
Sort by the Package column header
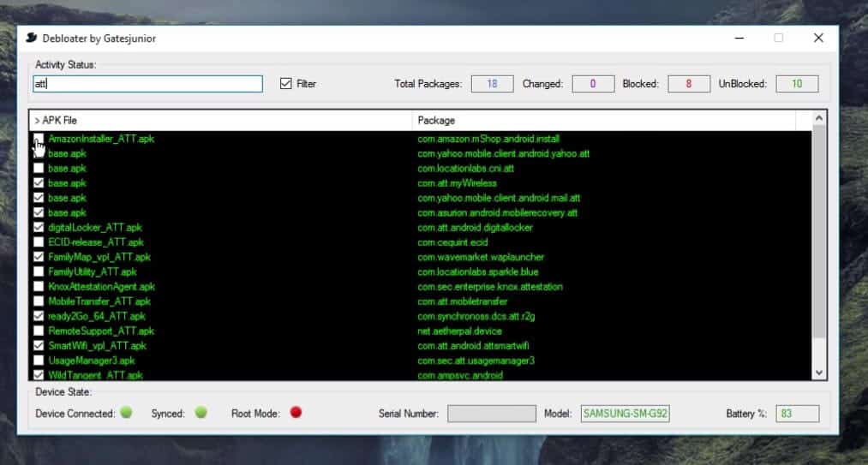604,121
